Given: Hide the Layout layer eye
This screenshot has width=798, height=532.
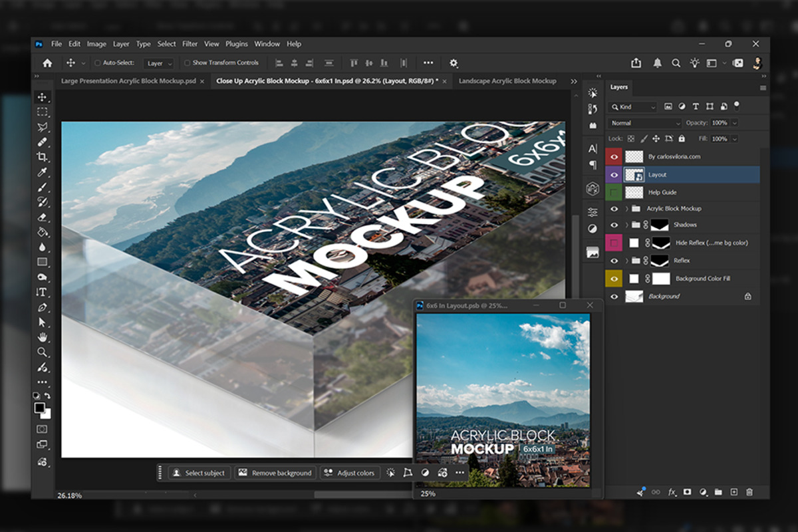Looking at the screenshot, I should (x=614, y=175).
